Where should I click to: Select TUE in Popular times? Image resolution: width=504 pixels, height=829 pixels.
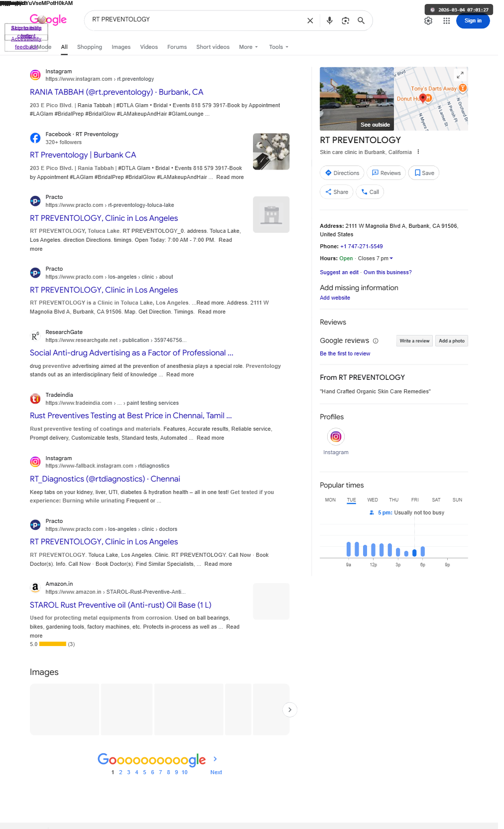(352, 499)
